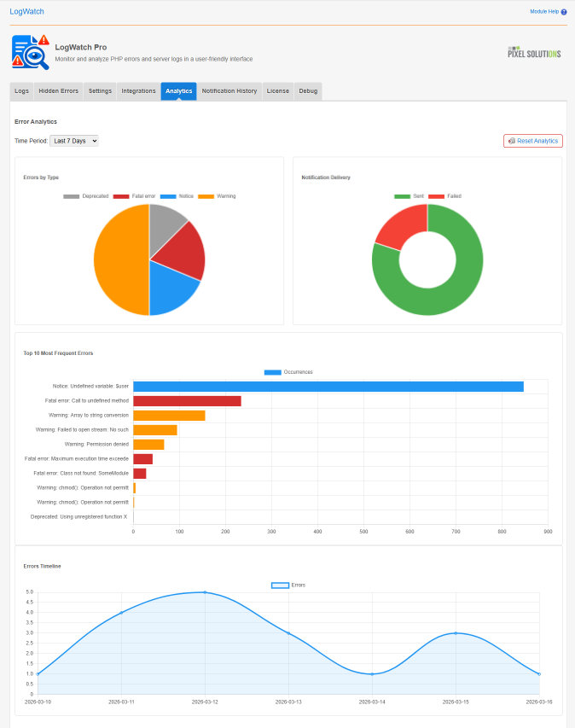
Task: Click the LogWatch header link
Action: (x=26, y=12)
